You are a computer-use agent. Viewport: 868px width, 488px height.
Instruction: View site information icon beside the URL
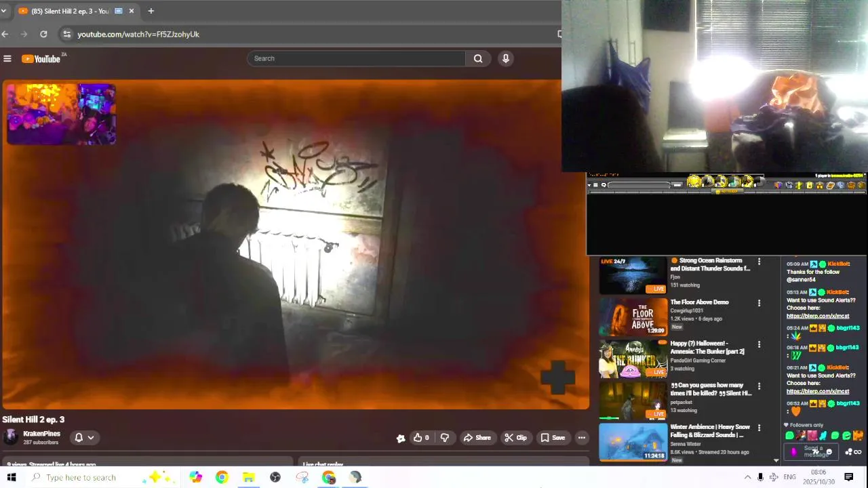66,34
